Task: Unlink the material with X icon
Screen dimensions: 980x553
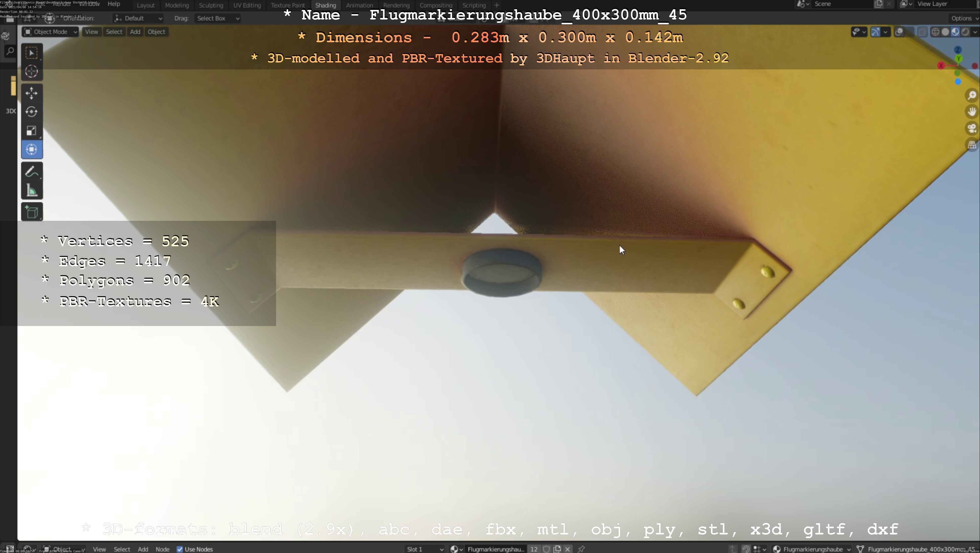Action: [567, 549]
